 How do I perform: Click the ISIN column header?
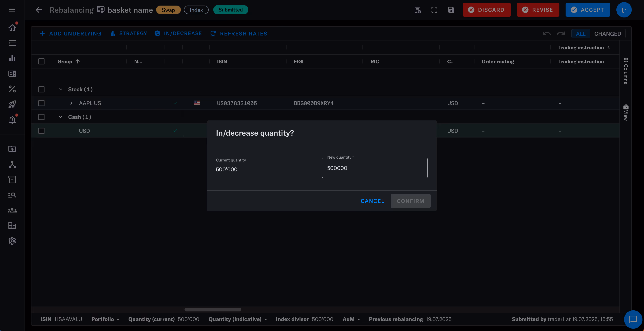click(222, 62)
